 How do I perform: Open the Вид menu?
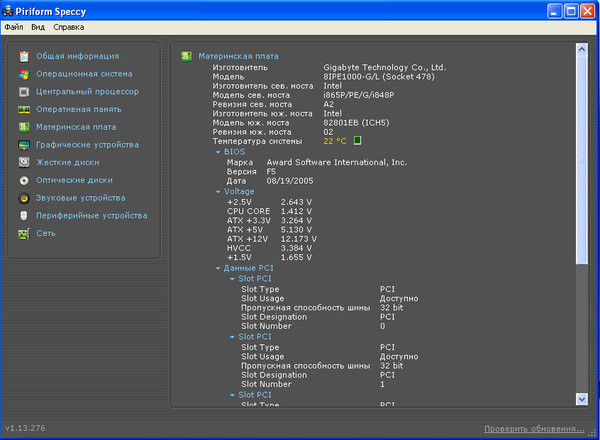pos(38,27)
